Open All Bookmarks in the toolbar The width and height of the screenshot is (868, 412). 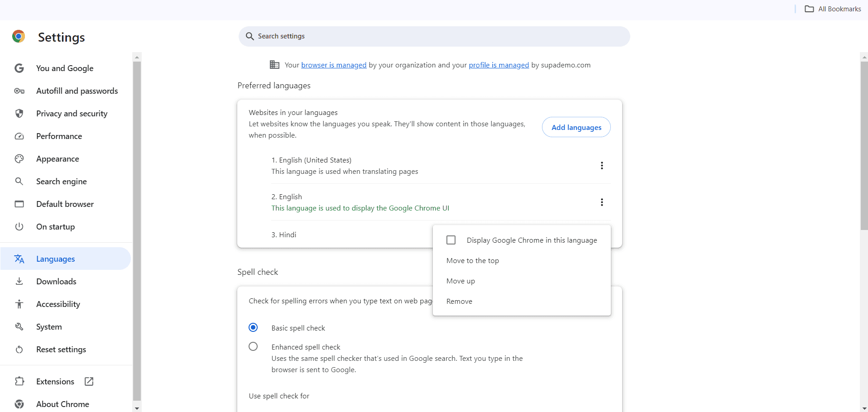834,9
